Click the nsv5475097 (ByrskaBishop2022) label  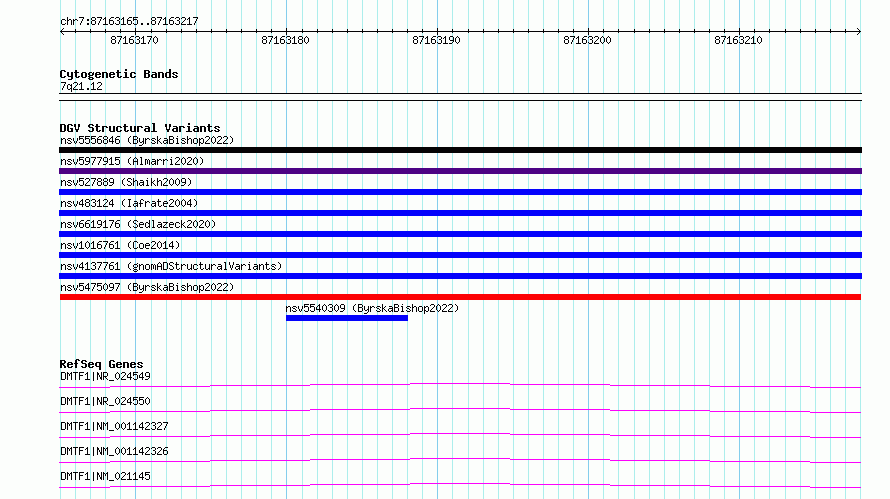click(147, 287)
